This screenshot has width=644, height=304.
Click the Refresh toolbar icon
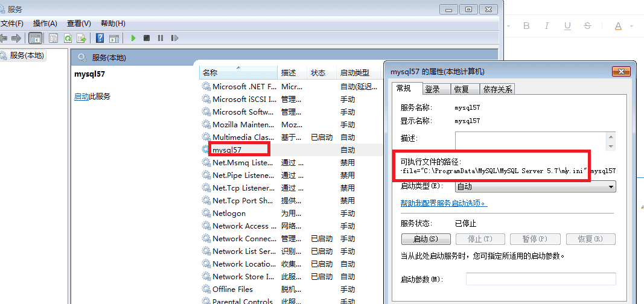click(68, 38)
